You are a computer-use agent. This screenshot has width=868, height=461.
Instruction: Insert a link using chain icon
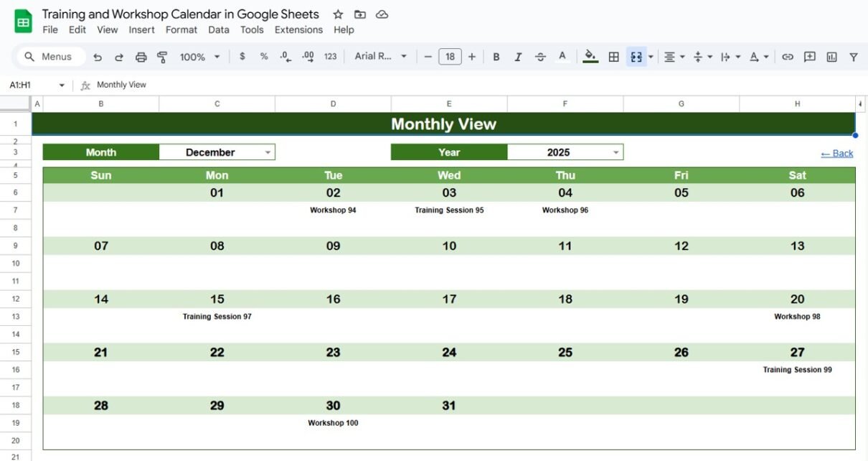coord(788,57)
